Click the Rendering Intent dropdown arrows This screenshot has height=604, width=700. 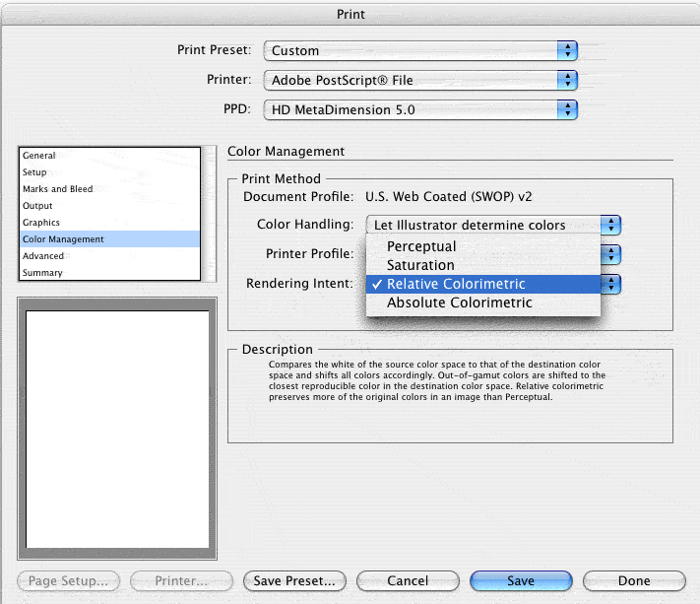[610, 284]
